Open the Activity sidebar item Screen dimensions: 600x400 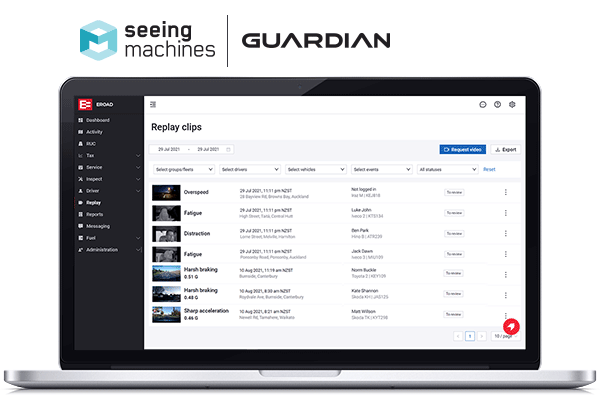pos(94,132)
